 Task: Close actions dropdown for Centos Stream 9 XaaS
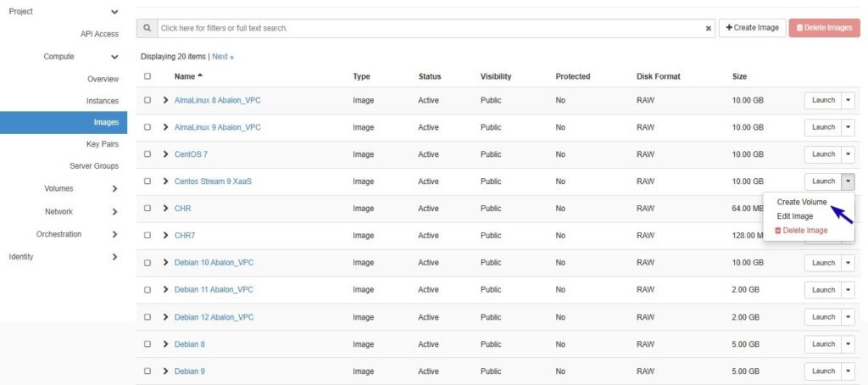pos(848,181)
